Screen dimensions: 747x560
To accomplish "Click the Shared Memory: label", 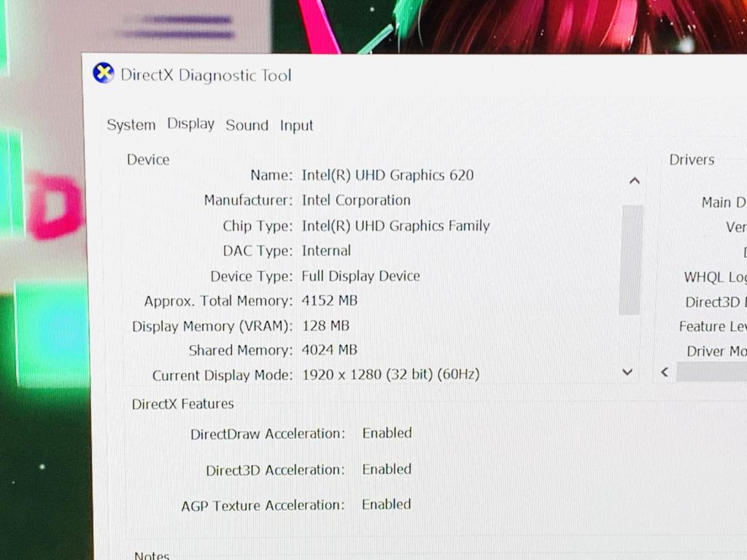I will pyautogui.click(x=241, y=351).
